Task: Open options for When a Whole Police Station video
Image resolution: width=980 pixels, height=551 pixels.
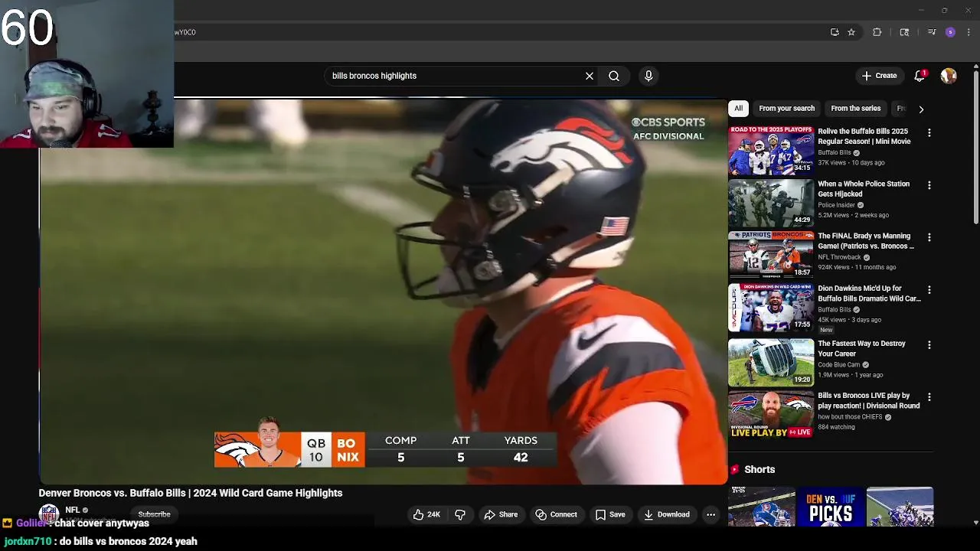Action: (x=929, y=185)
